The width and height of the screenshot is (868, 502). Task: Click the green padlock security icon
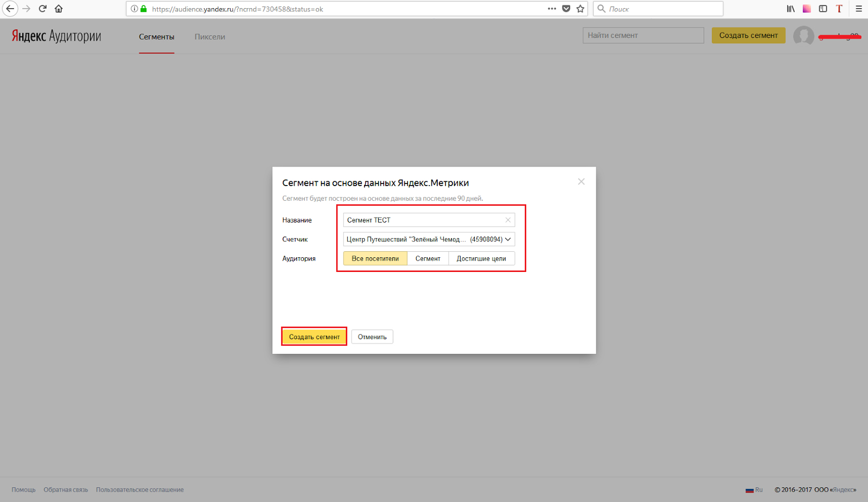(144, 9)
